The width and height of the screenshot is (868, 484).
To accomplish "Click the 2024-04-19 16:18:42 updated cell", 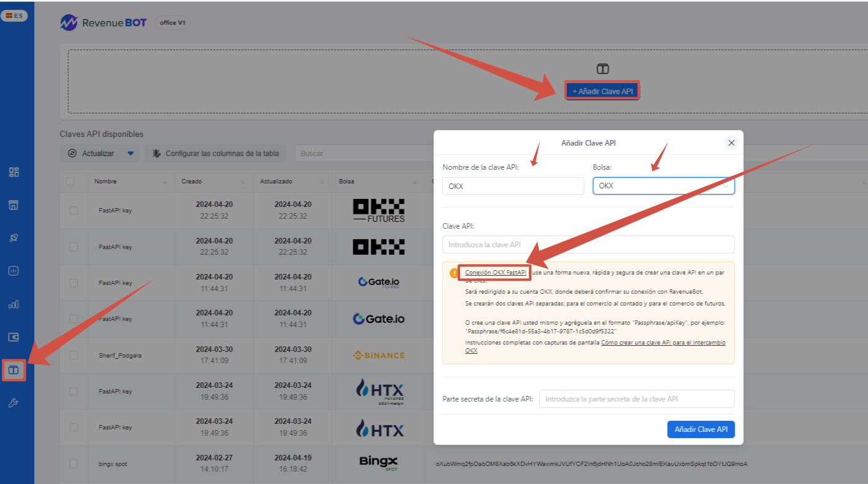I will click(x=293, y=463).
